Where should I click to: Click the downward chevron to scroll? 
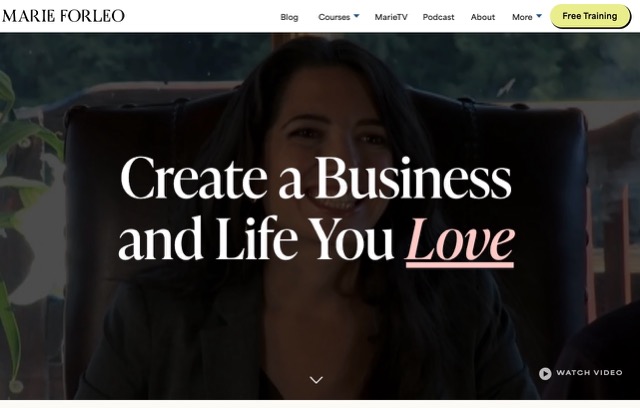click(316, 380)
